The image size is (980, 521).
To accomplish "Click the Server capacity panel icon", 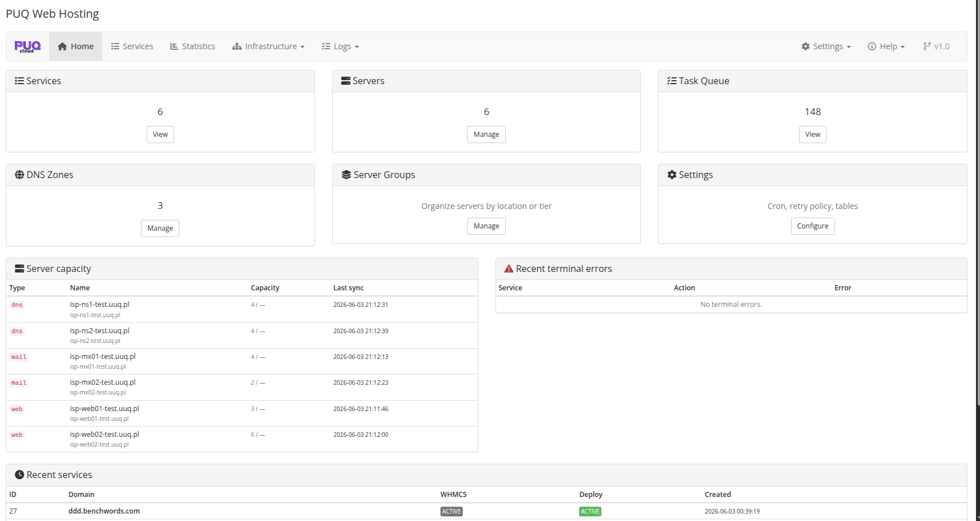I will pyautogui.click(x=19, y=269).
